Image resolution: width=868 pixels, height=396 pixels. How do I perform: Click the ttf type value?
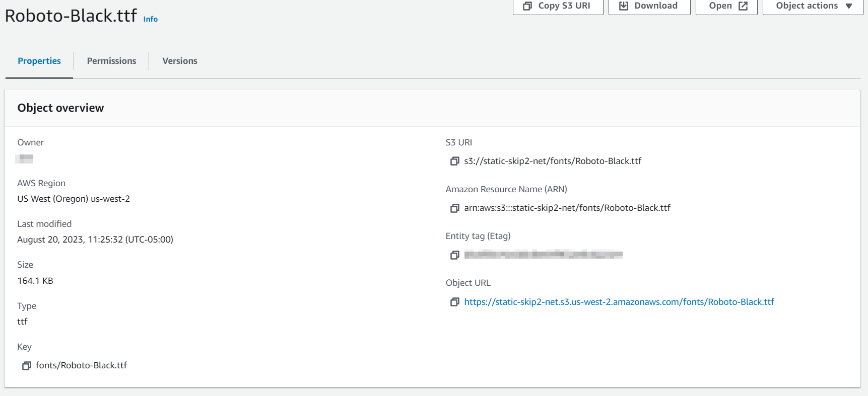(x=22, y=322)
